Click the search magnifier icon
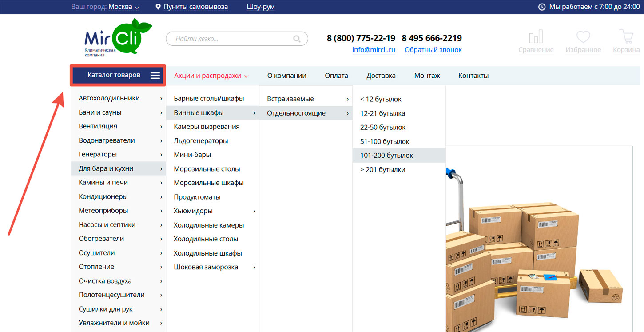The height and width of the screenshot is (332, 644). pyautogui.click(x=297, y=39)
